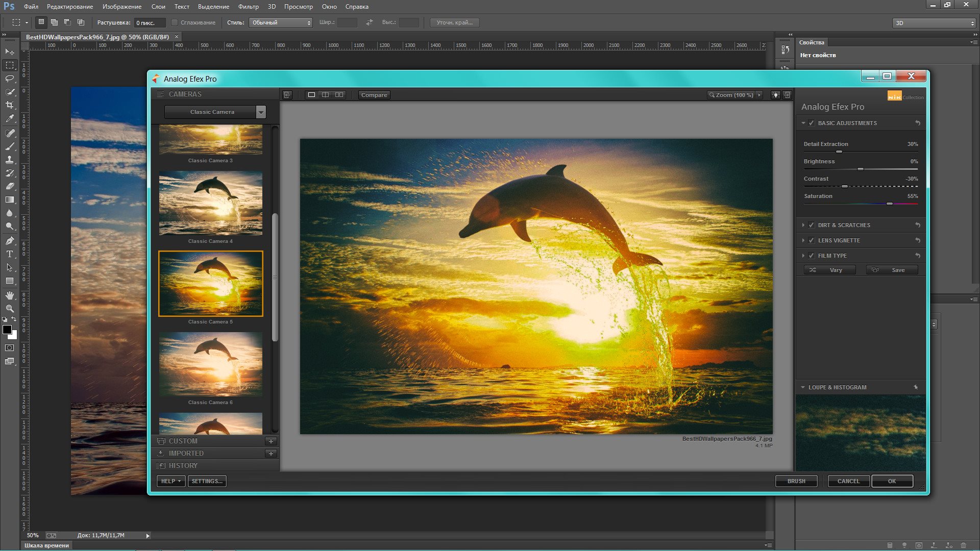Click the export image icon above the preview
The width and height of the screenshot is (980, 551).
coord(286,94)
